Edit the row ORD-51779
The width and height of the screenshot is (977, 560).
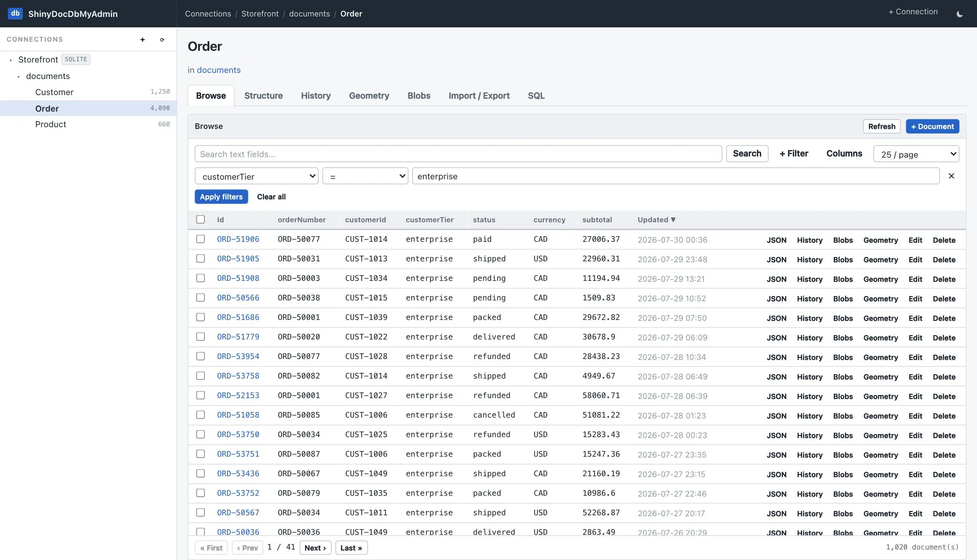(915, 338)
